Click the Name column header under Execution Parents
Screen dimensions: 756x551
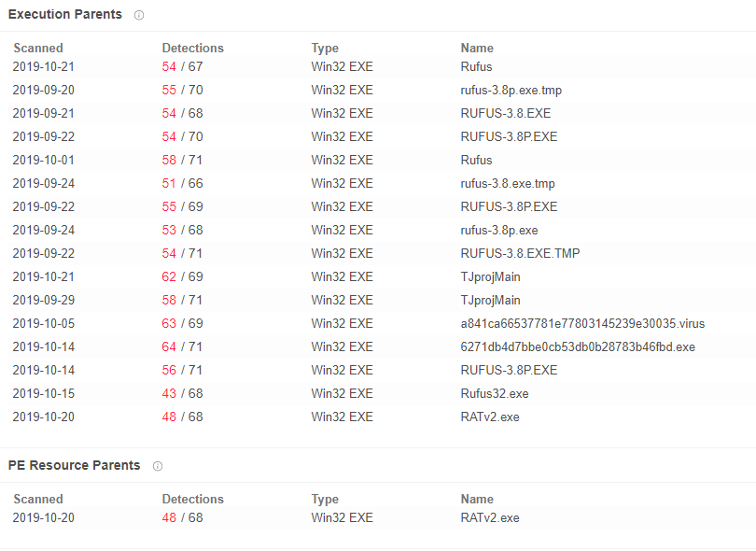coord(477,48)
